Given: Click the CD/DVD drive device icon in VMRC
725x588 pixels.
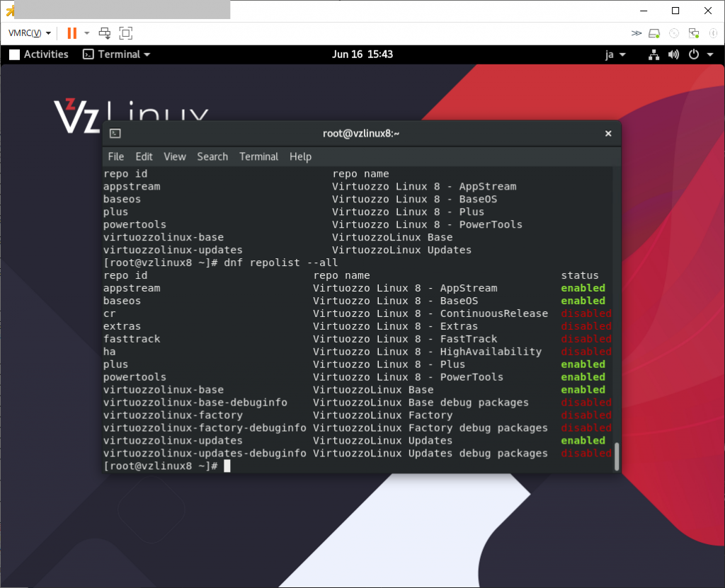Looking at the screenshot, I should tap(674, 33).
